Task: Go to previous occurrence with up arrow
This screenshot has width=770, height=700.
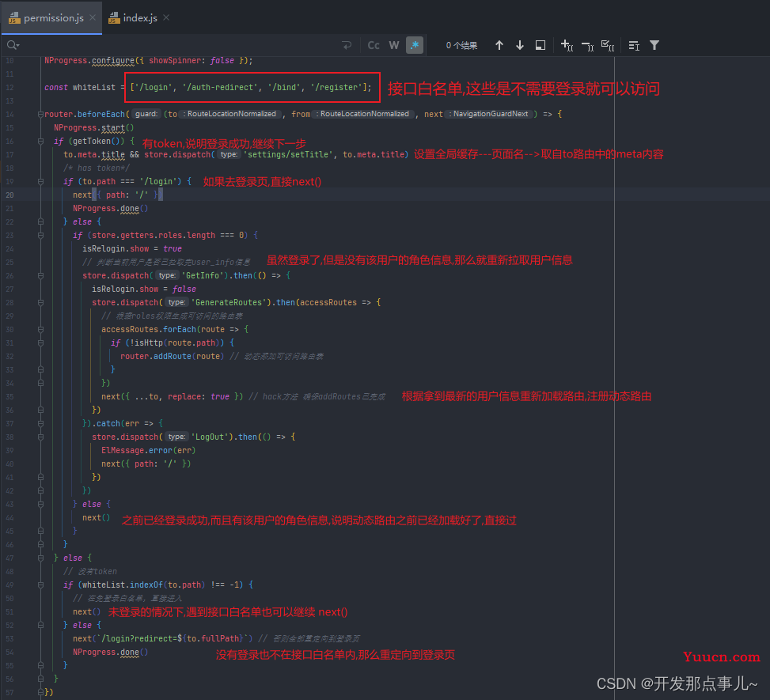Action: (499, 45)
